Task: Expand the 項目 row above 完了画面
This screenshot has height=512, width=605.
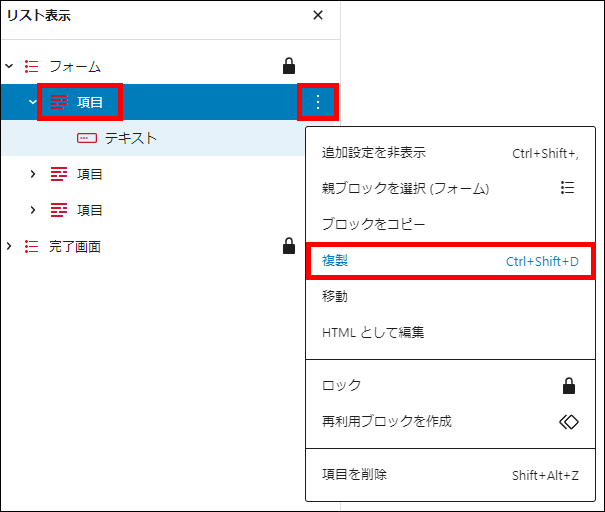Action: (x=33, y=210)
